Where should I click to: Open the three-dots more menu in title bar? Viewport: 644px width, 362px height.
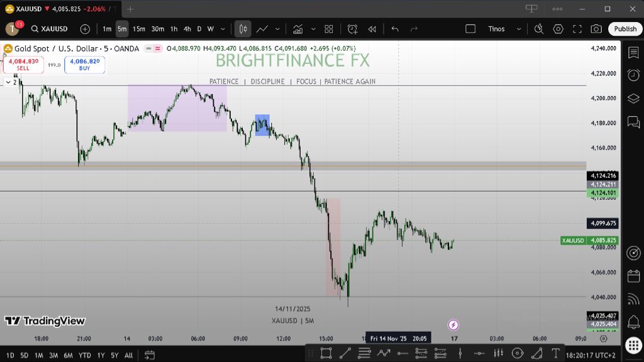click(557, 9)
